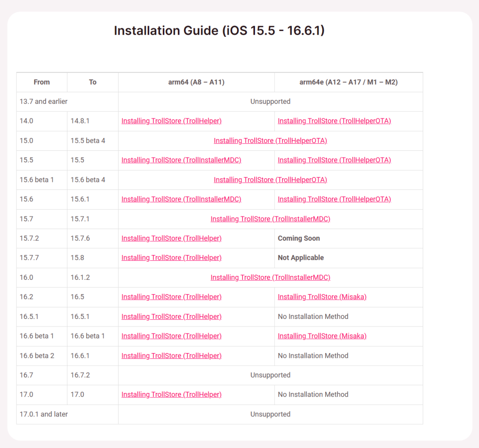Click the Coming Soon cell
479x448 pixels.
[349, 238]
